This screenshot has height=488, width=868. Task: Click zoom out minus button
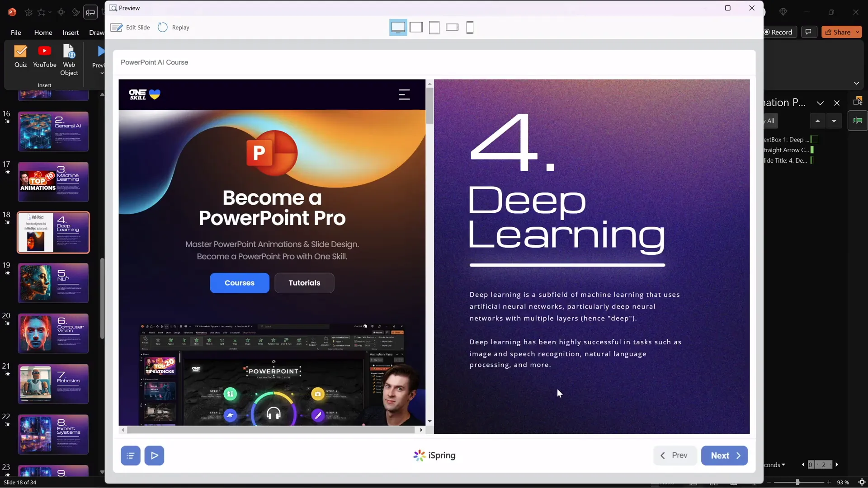click(769, 483)
